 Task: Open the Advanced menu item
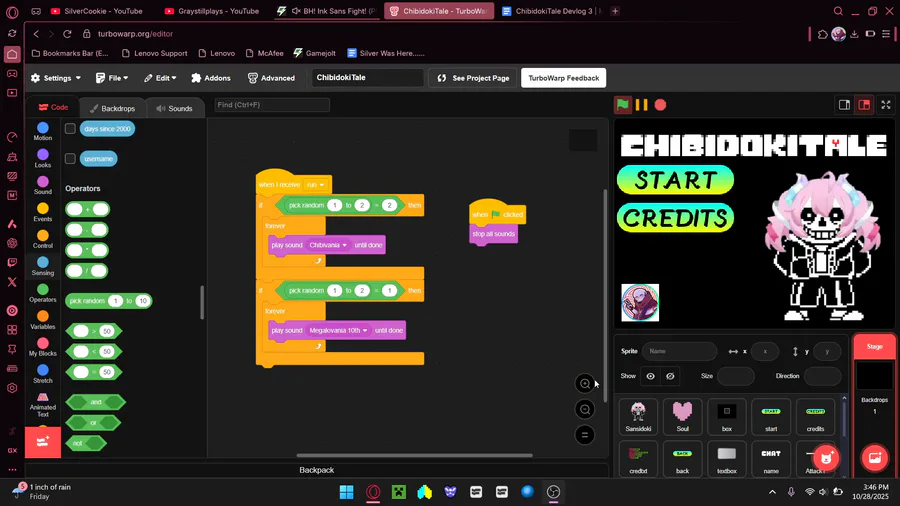coord(271,78)
